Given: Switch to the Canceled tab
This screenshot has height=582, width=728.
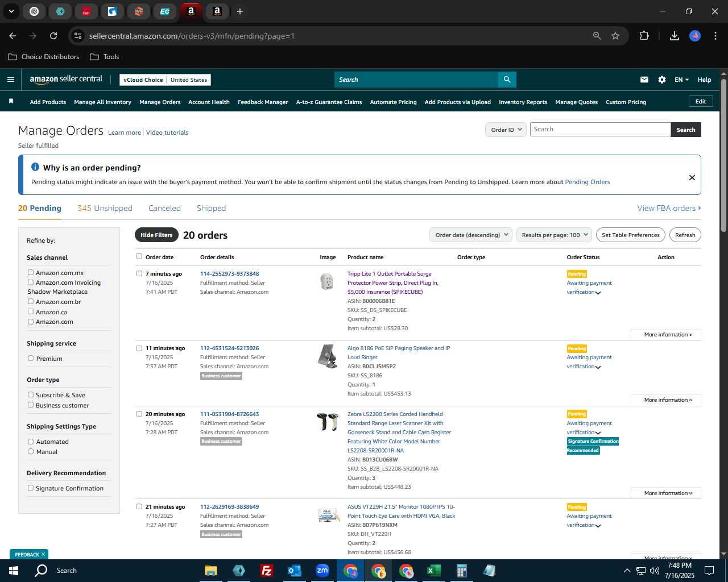Looking at the screenshot, I should tap(164, 208).
